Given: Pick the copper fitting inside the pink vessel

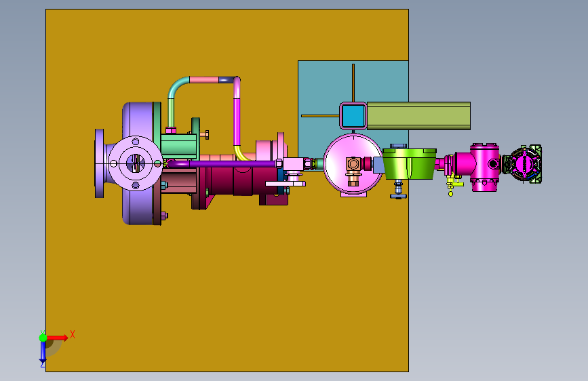Looking at the screenshot, I should 353,171.
